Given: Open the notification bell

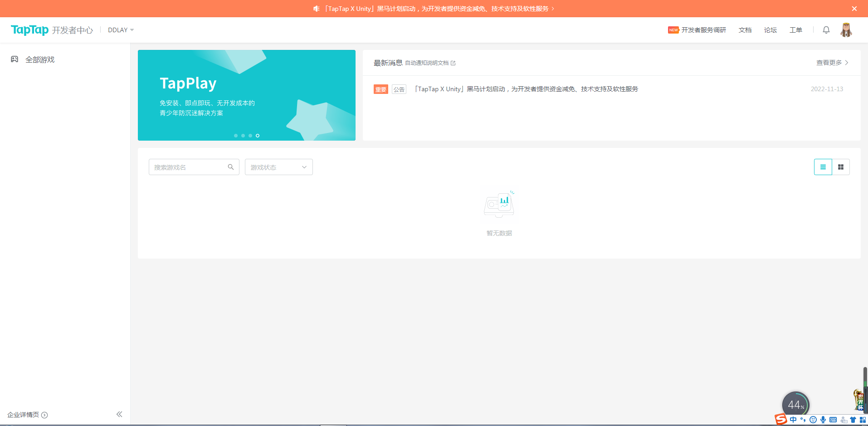Looking at the screenshot, I should 826,30.
